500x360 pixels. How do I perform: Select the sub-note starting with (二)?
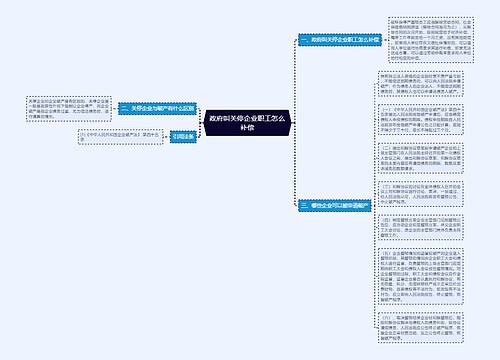[x=421, y=158]
